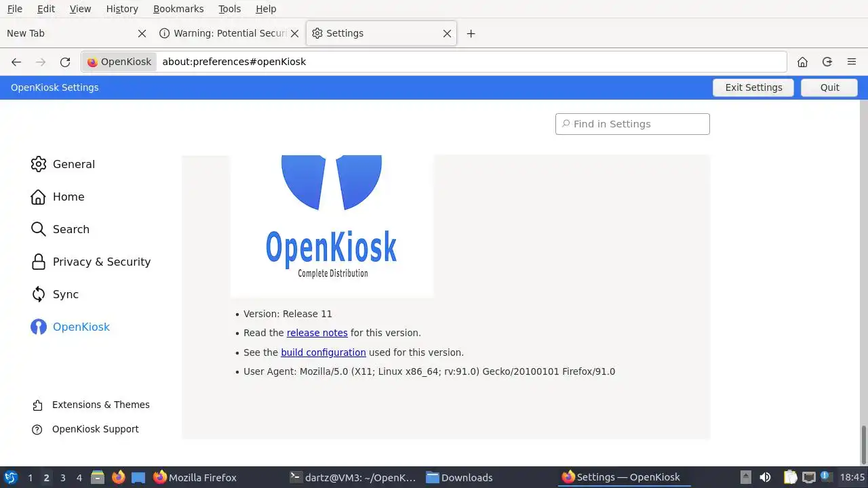Open the Home settings category
Image resolution: width=868 pixels, height=488 pixels.
pyautogui.click(x=58, y=197)
